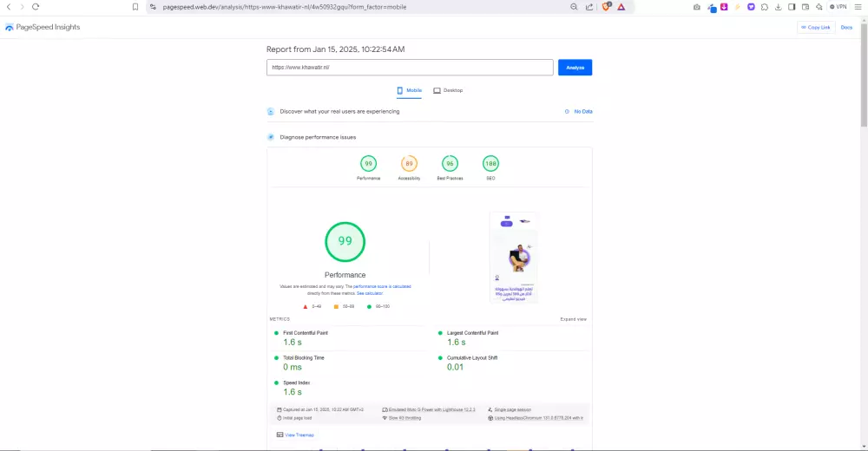The width and height of the screenshot is (868, 451).
Task: Open the 'See calculator' link
Action: (370, 293)
